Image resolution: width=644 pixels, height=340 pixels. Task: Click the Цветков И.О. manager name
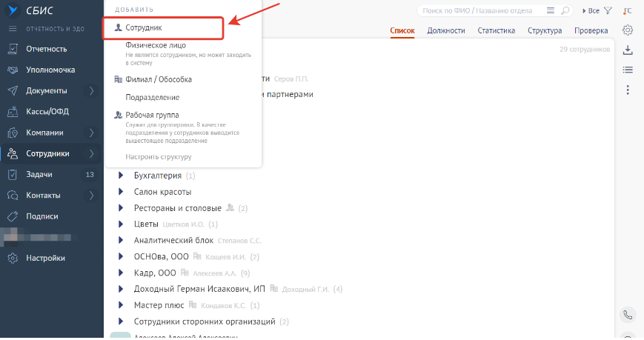(183, 224)
